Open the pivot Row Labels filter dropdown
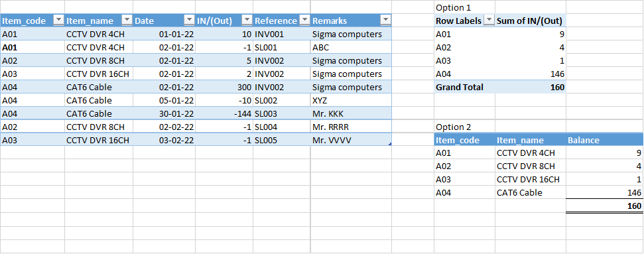The width and height of the screenshot is (644, 254). (489, 21)
